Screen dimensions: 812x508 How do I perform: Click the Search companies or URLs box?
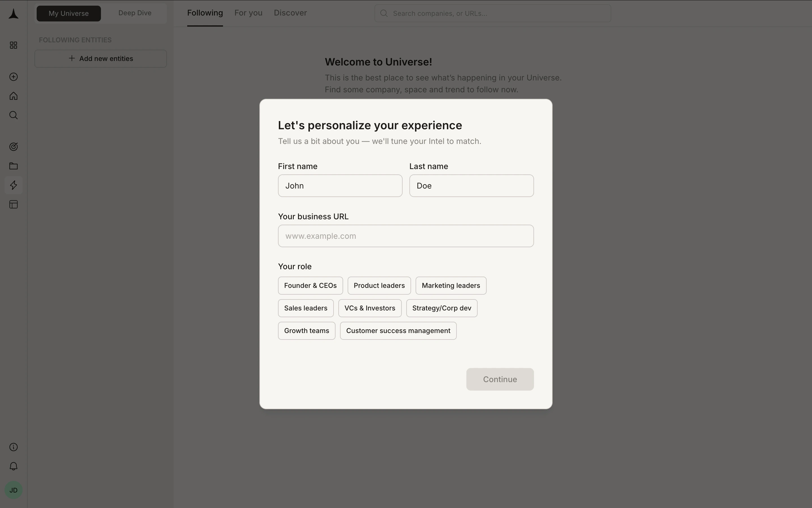click(x=493, y=14)
